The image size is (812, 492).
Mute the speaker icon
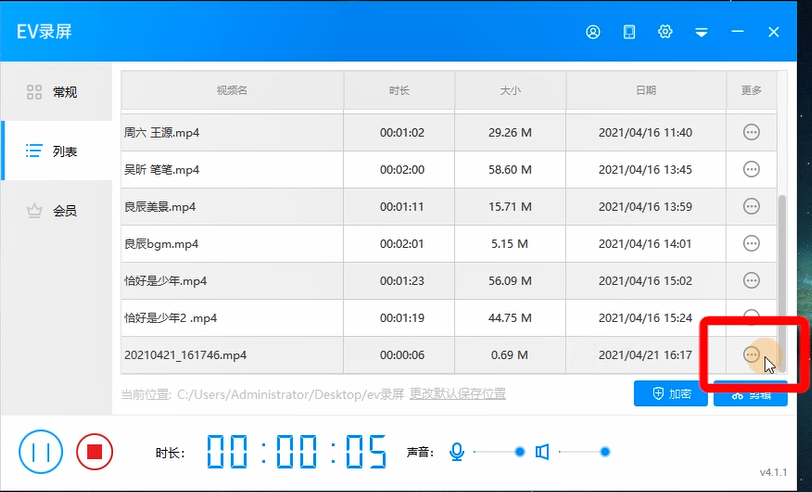(x=542, y=452)
